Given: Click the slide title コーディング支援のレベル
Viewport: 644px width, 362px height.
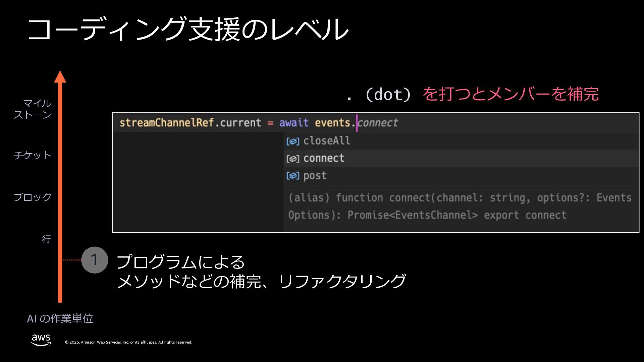Looking at the screenshot, I should click(x=188, y=29).
